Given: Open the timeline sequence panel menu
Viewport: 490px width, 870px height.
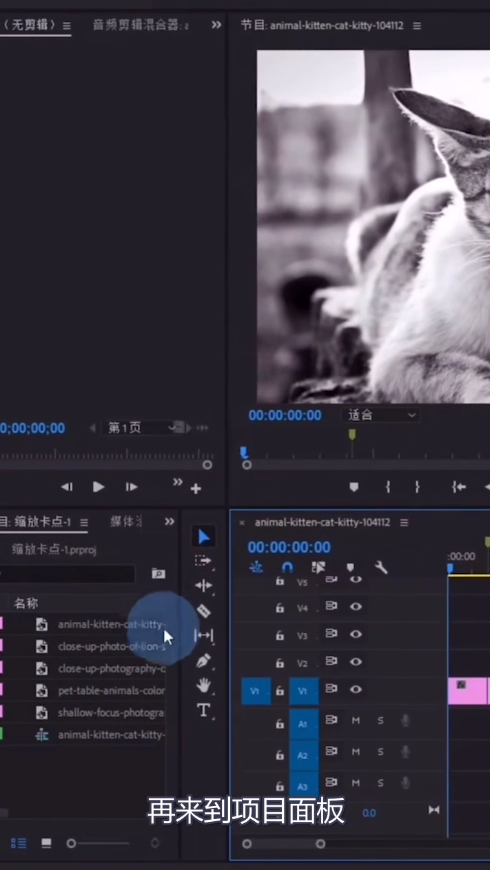Looking at the screenshot, I should [404, 523].
